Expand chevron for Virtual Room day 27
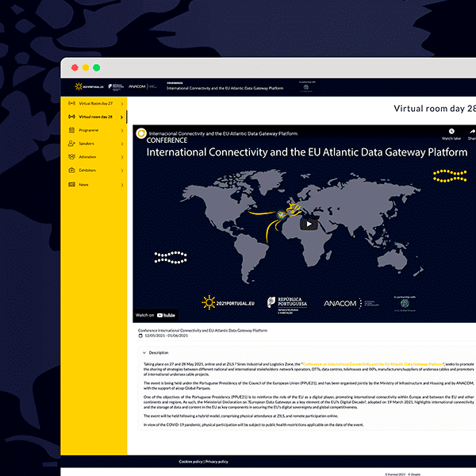This screenshot has height=476, width=476. [122, 104]
